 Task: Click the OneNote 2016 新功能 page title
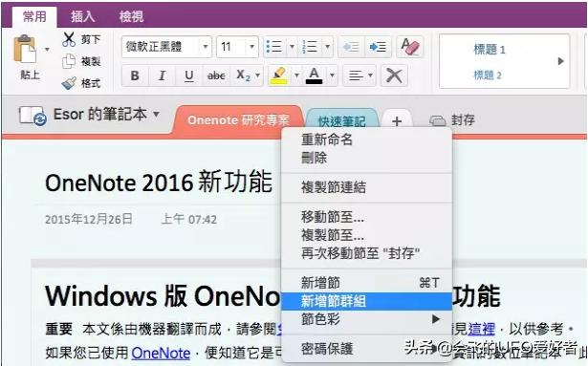pos(159,183)
